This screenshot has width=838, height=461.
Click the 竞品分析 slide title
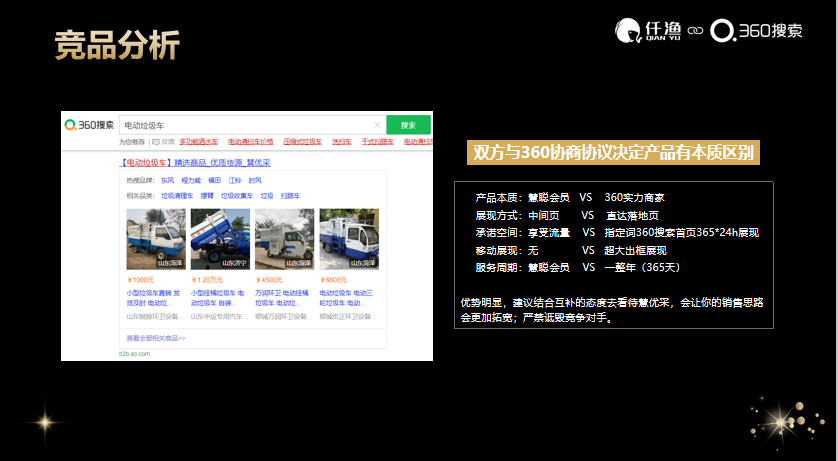coord(117,45)
